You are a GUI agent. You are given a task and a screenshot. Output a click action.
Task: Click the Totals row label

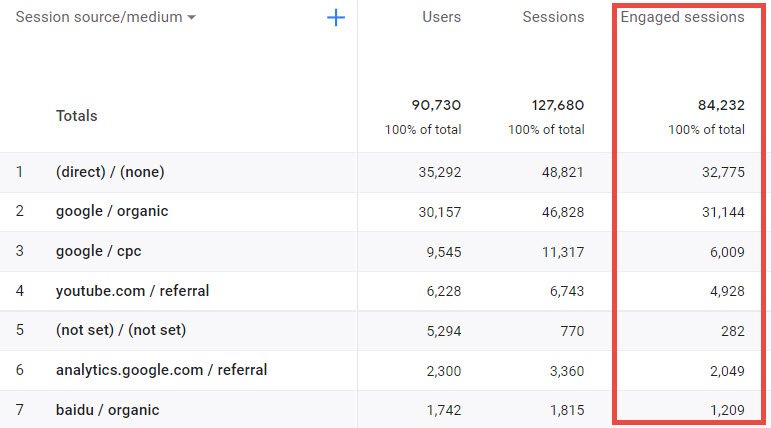pyautogui.click(x=77, y=116)
